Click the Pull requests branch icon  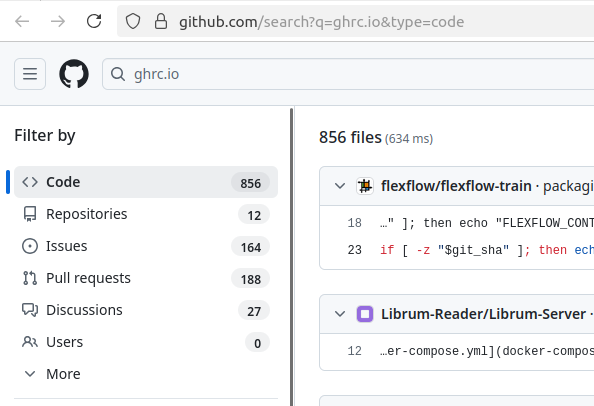30,278
